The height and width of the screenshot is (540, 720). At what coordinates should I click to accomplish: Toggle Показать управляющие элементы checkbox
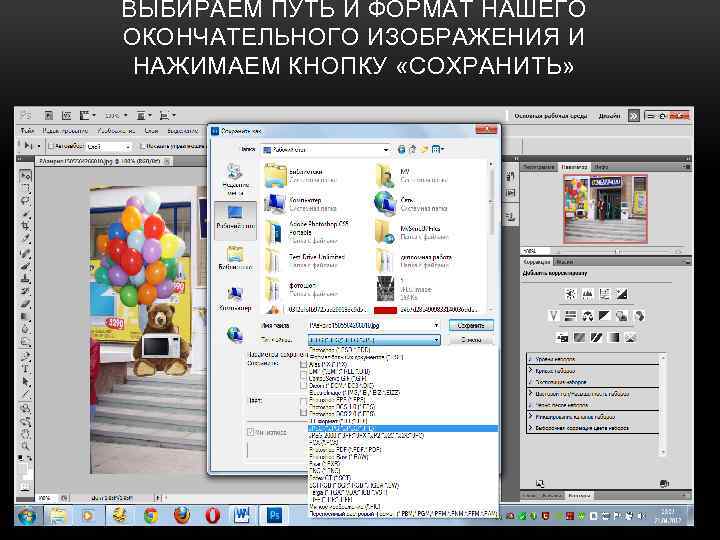point(142,146)
